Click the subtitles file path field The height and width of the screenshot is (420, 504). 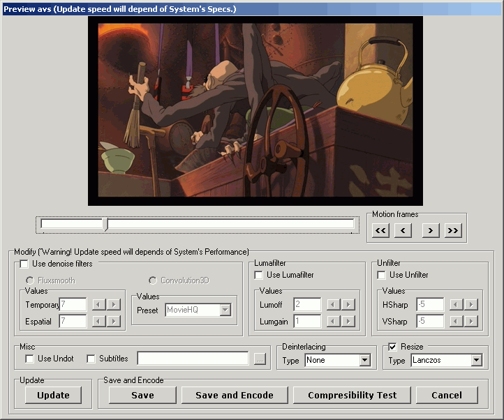tap(193, 359)
